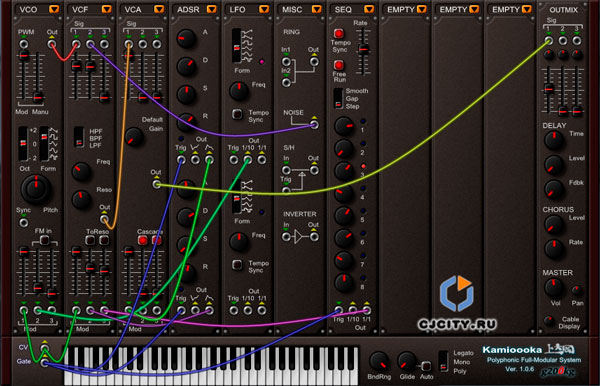Click the NOISE output jack in MISC
The image size is (600, 386).
pyautogui.click(x=314, y=125)
